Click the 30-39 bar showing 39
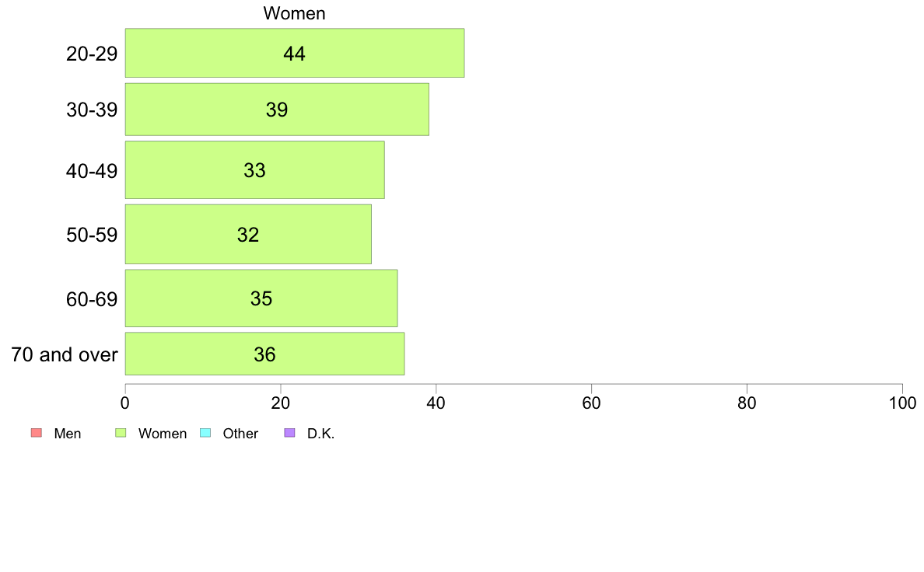Viewport: 924px width, 572px height. (x=277, y=110)
